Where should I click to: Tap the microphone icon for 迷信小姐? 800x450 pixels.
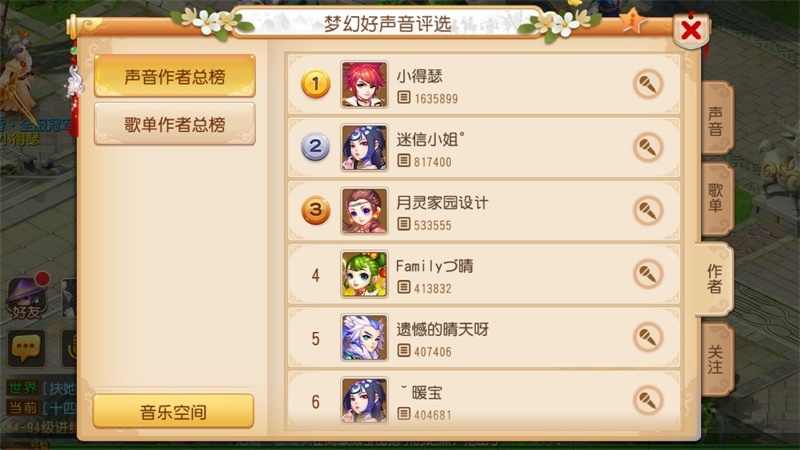click(x=648, y=147)
